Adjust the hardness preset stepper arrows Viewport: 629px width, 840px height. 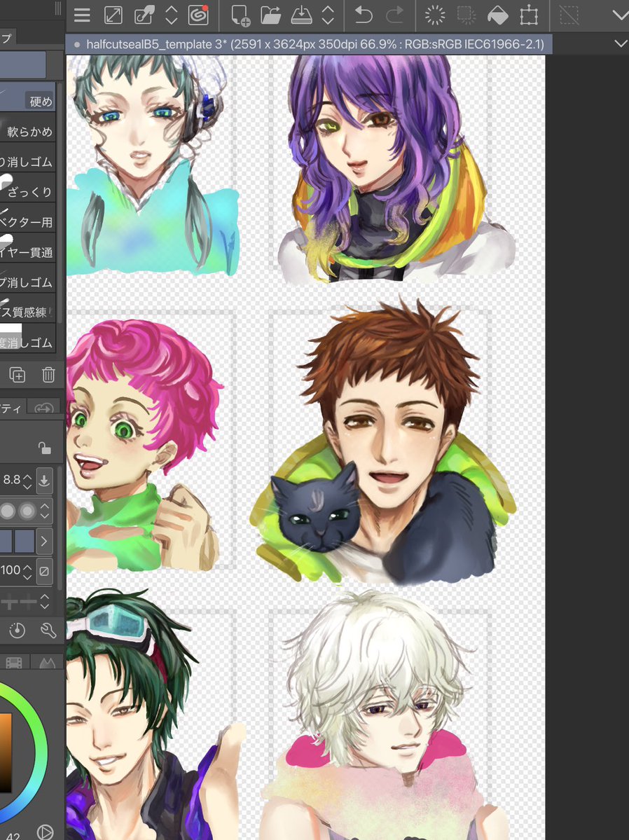click(45, 511)
